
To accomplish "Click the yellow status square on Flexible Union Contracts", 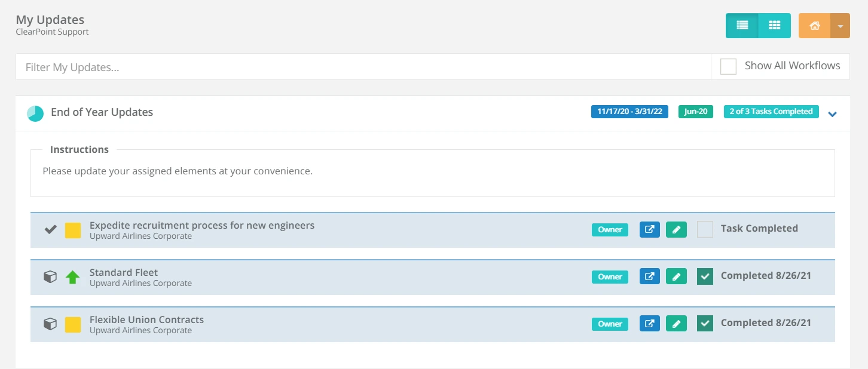I will point(72,324).
